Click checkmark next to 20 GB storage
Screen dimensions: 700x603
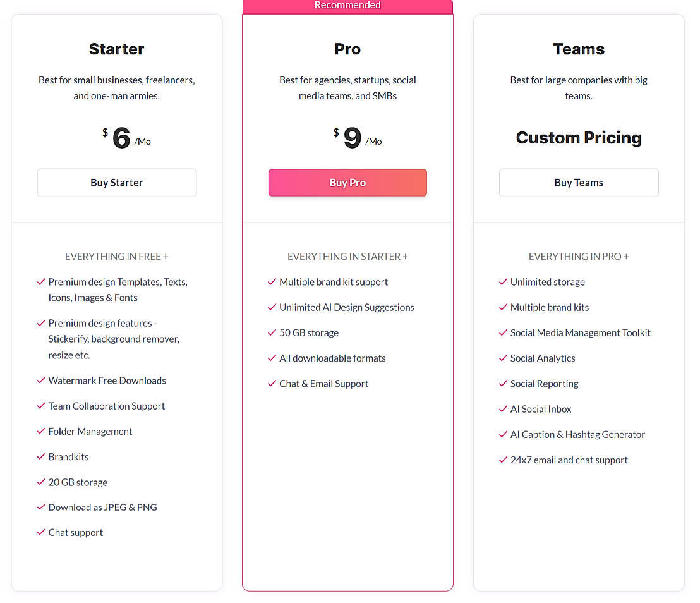coord(41,482)
